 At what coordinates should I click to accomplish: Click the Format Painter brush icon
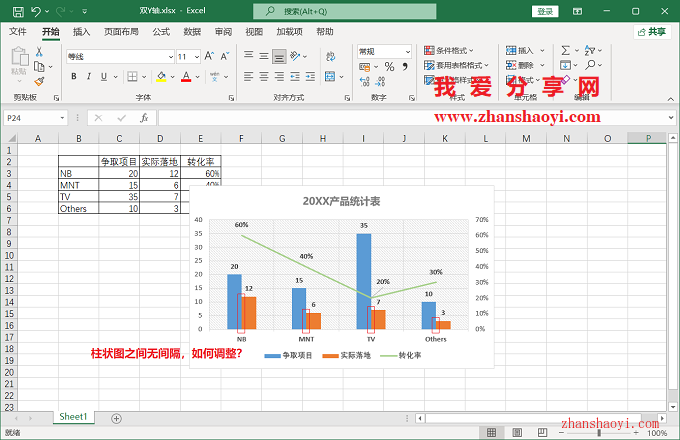click(39, 81)
